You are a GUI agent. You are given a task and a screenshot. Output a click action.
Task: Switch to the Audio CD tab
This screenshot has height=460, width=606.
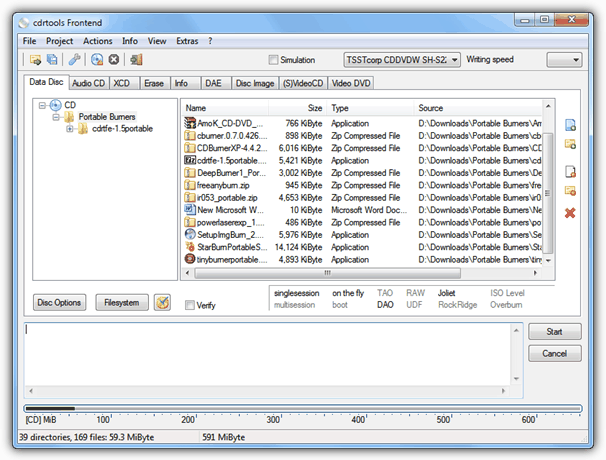coord(89,83)
